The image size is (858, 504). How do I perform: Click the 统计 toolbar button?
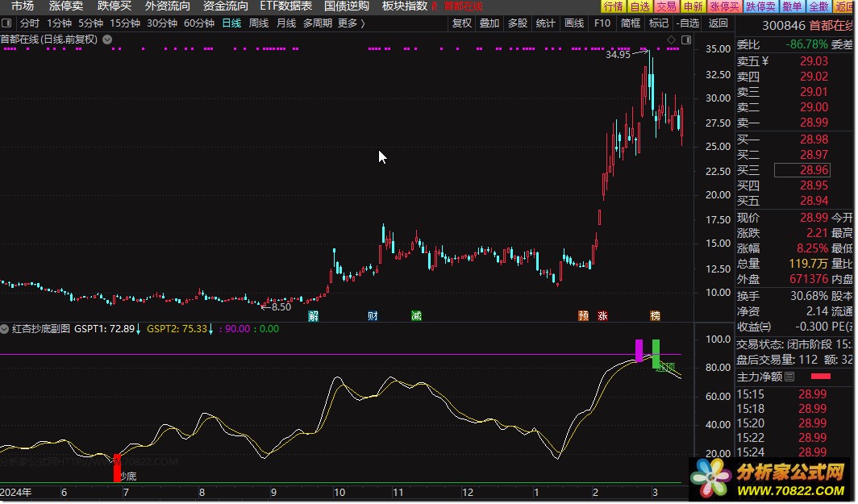coord(546,23)
